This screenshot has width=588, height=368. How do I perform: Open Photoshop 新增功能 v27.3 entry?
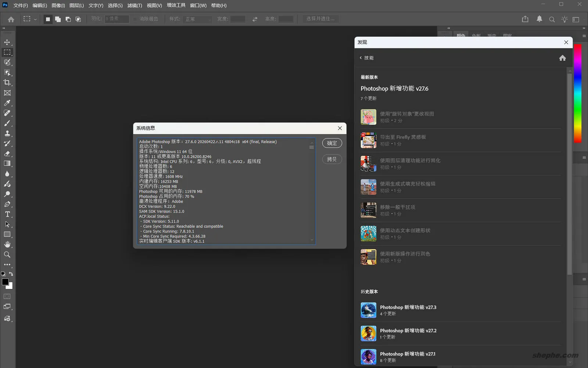pos(461,310)
